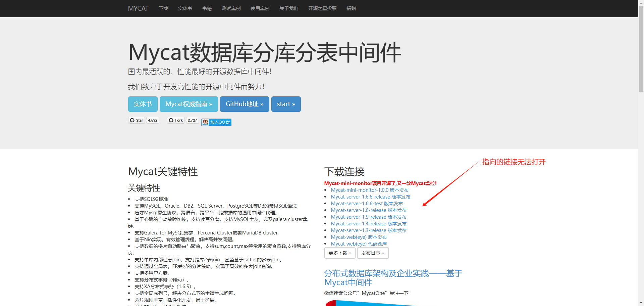Click the 下载连接 section heading
644x306 pixels.
(344, 172)
